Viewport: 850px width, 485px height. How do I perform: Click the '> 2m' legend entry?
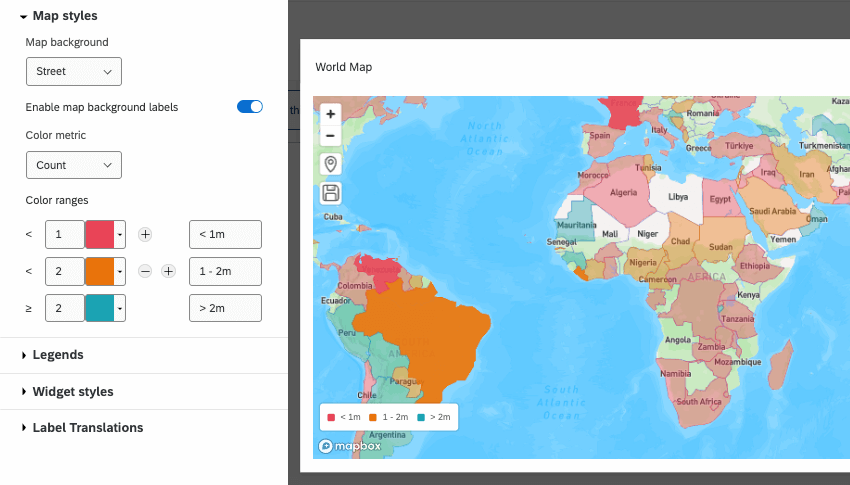[x=434, y=417]
